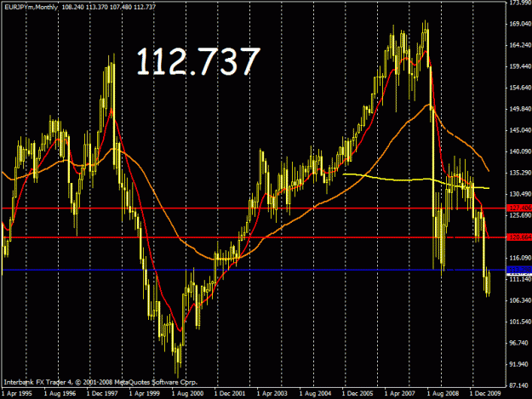The width and height of the screenshot is (532, 399).
Task: Click the 1 Apr 2007 date label
Action: pyautogui.click(x=400, y=394)
